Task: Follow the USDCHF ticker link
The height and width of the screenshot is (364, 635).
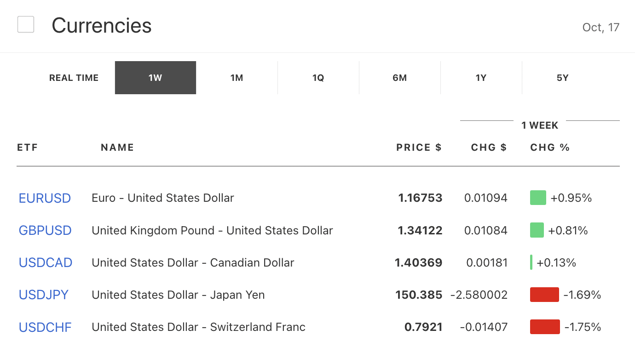Action: (45, 327)
